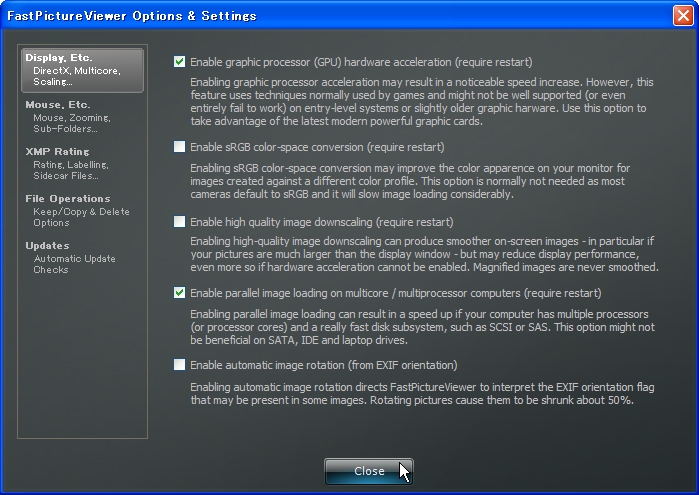This screenshot has height=495, width=699.
Task: Disable parallel image loading checkbox
Action: pos(179,293)
